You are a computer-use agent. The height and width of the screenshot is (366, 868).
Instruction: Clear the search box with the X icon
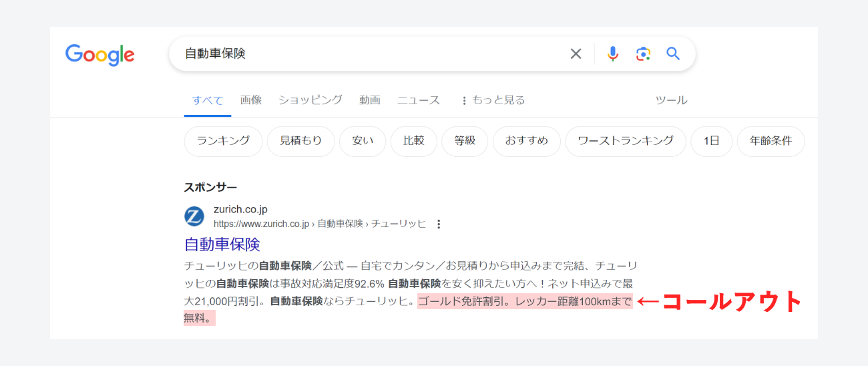click(576, 54)
